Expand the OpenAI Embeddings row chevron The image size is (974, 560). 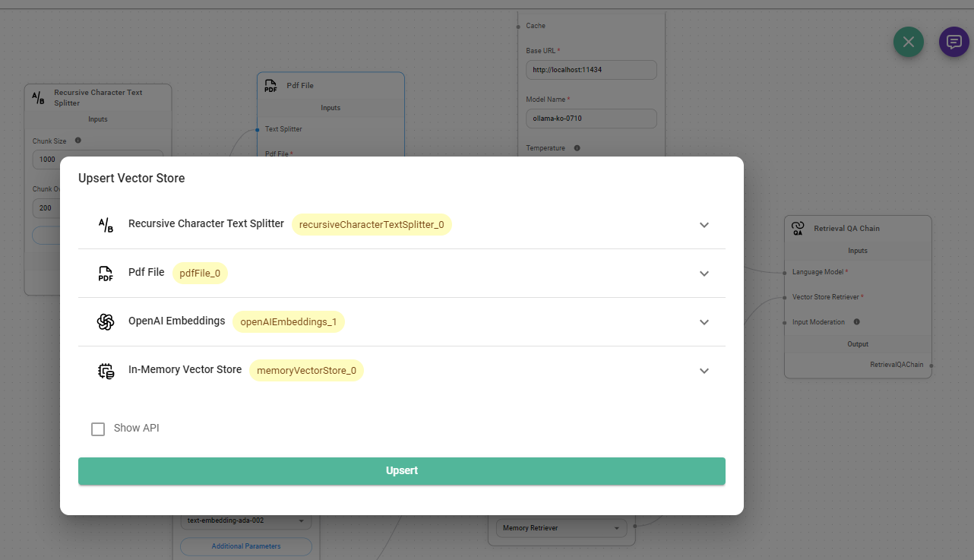point(704,322)
